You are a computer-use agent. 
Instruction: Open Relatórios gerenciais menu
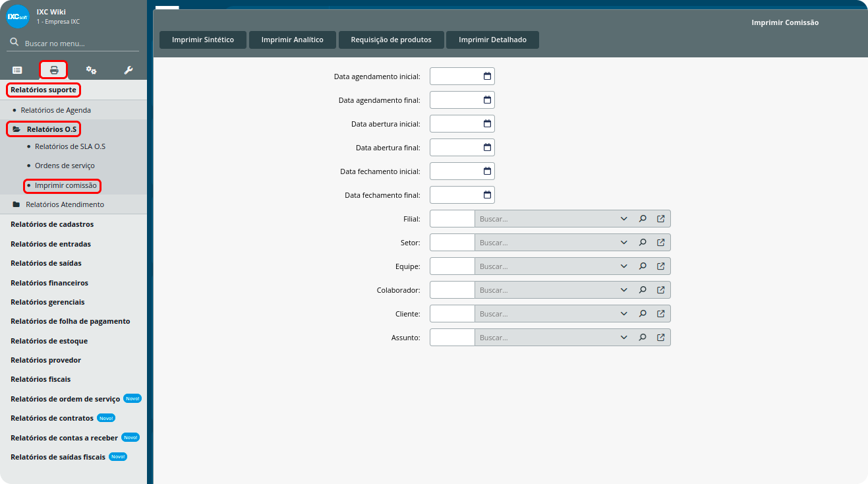coord(47,302)
